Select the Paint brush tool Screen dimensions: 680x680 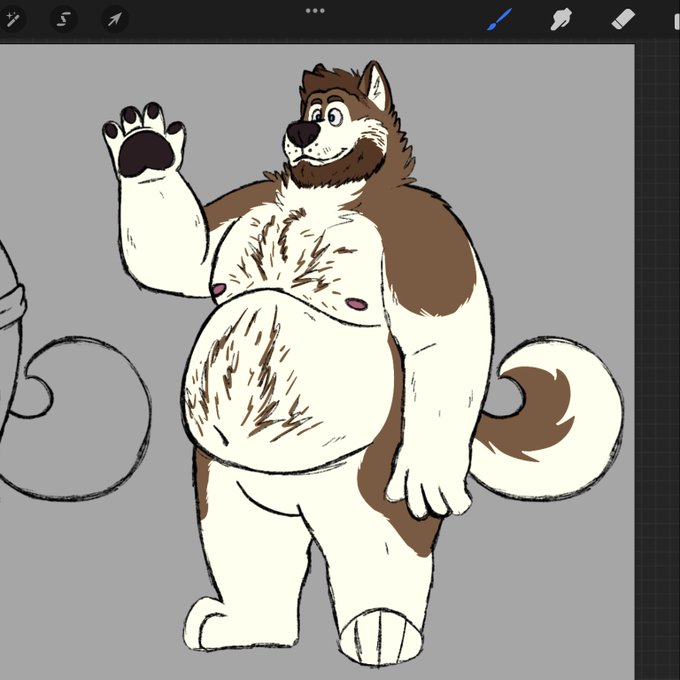click(x=499, y=20)
